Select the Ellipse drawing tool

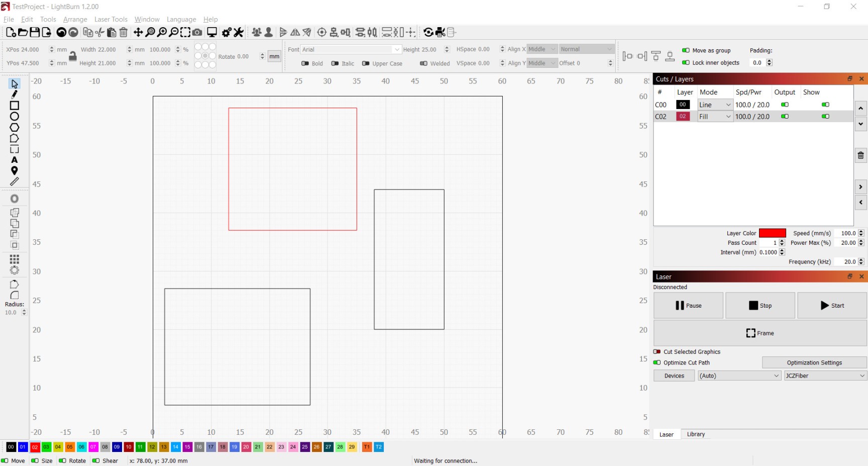[x=15, y=117]
